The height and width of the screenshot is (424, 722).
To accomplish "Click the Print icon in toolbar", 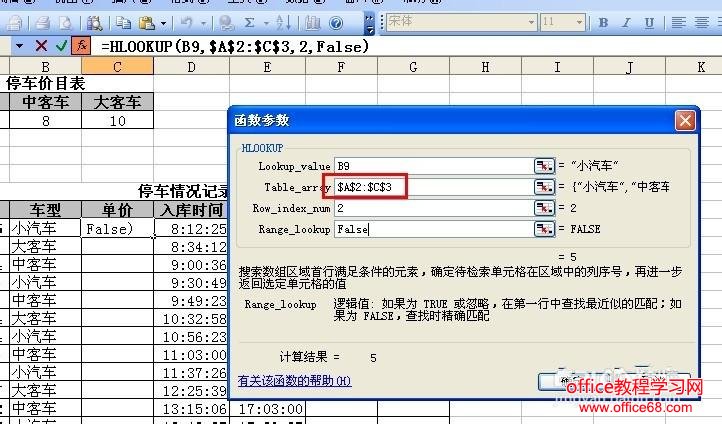I will pos(43,22).
